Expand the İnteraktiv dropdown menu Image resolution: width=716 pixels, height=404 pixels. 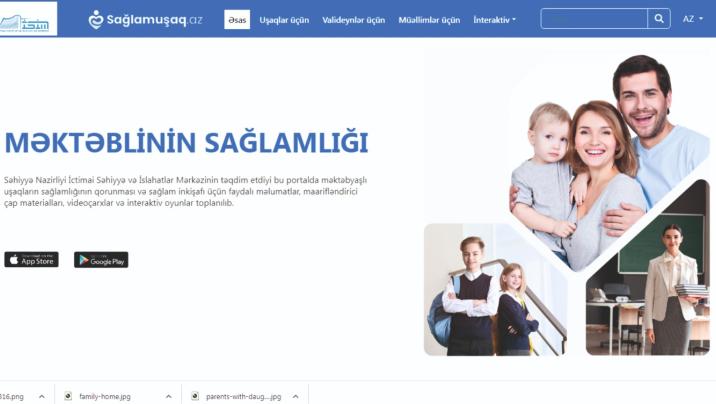point(494,19)
